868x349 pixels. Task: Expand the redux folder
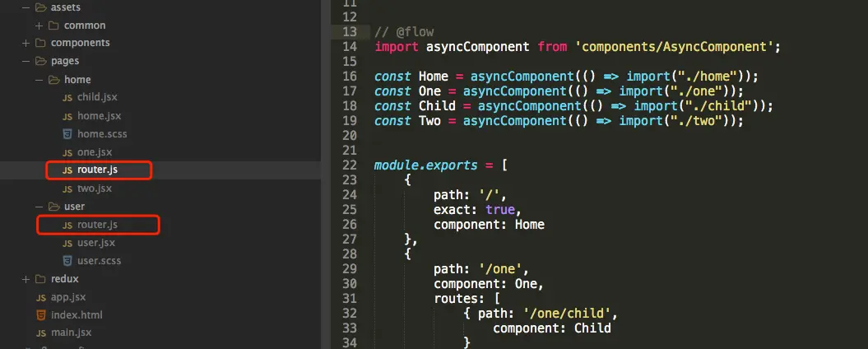26,279
